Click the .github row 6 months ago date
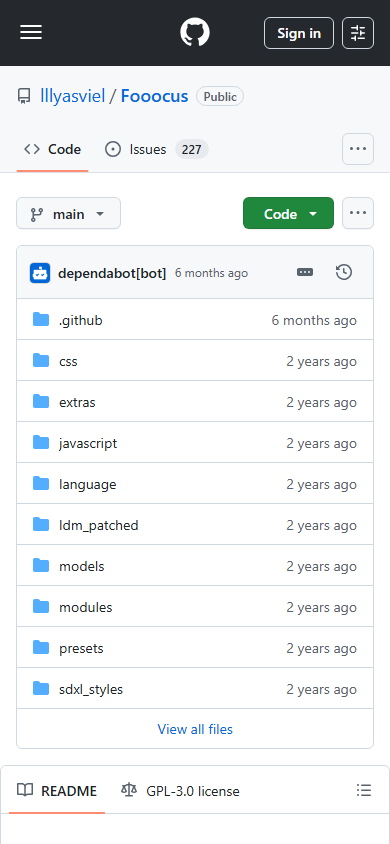390x844 pixels. tap(314, 320)
